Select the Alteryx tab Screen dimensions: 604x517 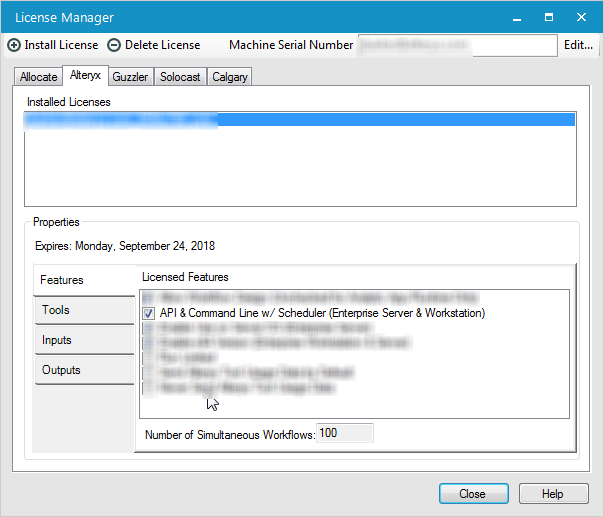point(85,75)
